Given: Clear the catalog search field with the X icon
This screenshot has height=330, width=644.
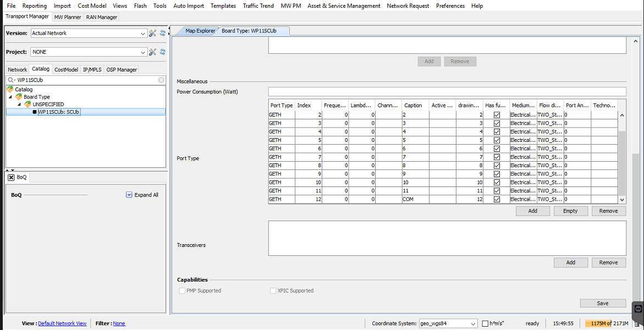Looking at the screenshot, I should click(x=161, y=80).
